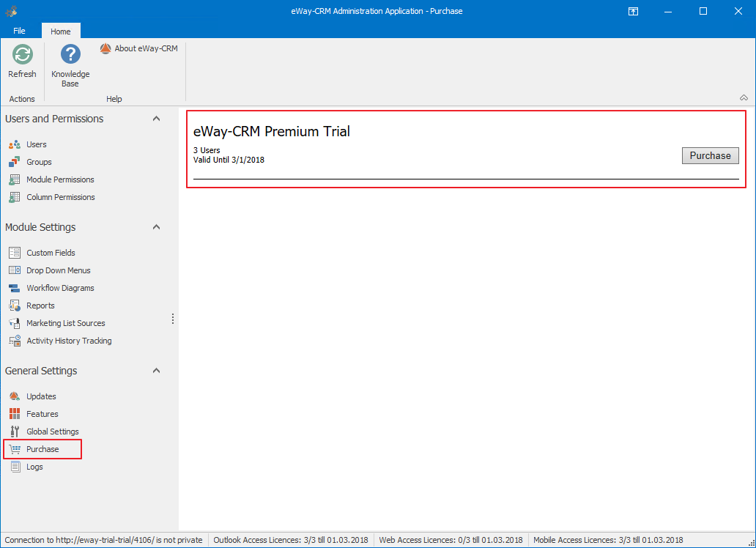Click the About eWay-CRM text
This screenshot has height=548, width=756.
click(146, 48)
